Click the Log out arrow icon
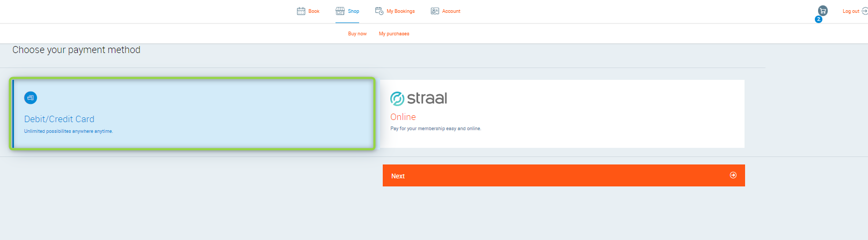Screen dimensions: 868x240 click(864, 11)
